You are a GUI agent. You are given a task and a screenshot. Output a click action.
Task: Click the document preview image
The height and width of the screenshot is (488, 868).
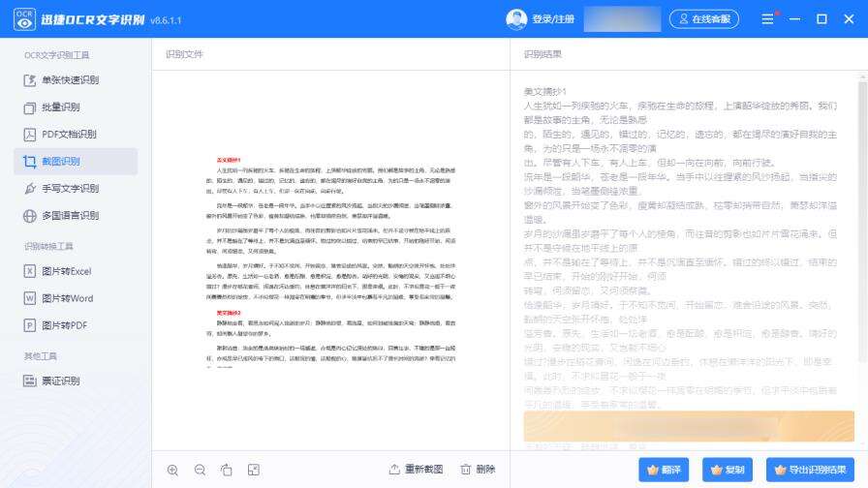pyautogui.click(x=330, y=261)
